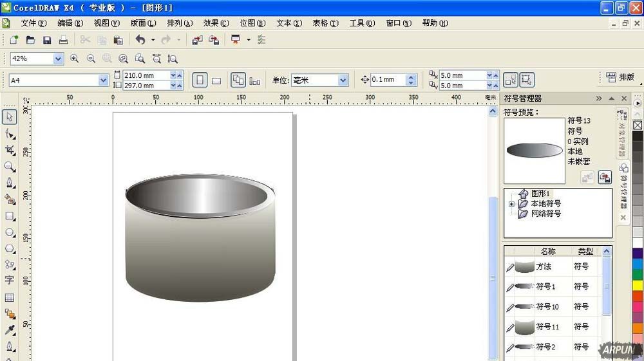Viewport: 644px width, 361px height.
Task: Switch page to portrait orientation
Action: [200, 80]
